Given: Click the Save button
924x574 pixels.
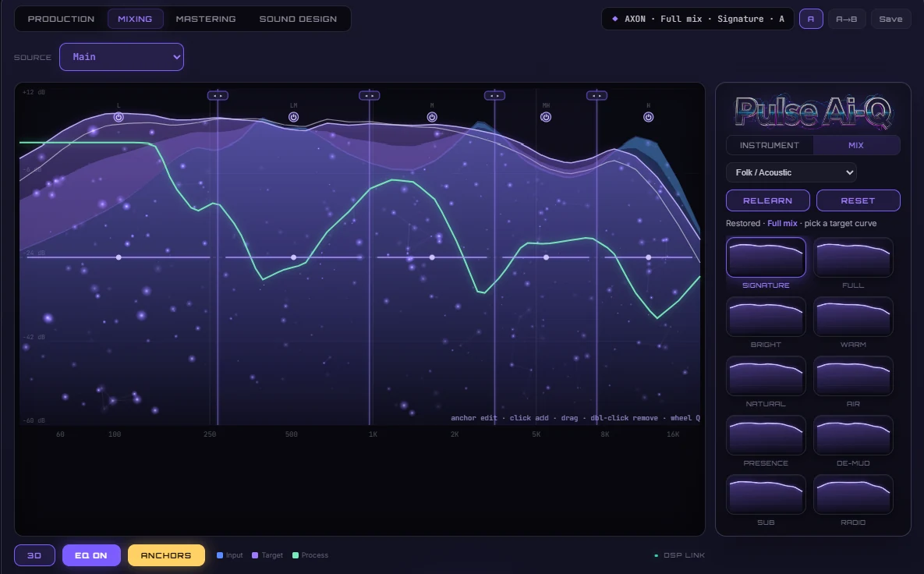Looking at the screenshot, I should [x=890, y=19].
